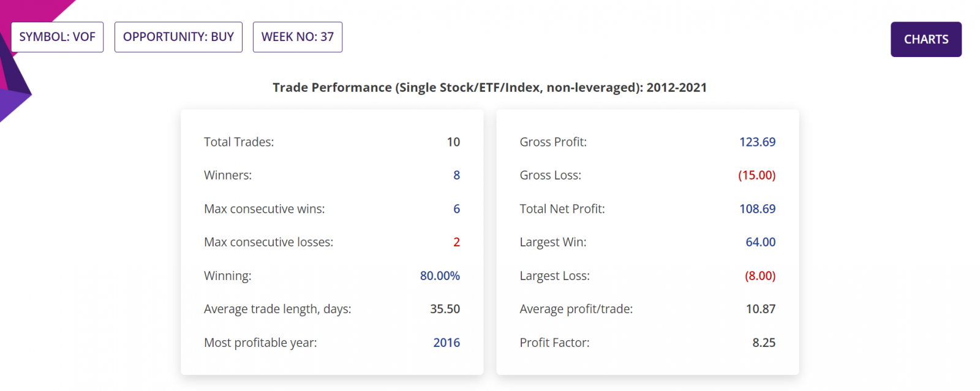Select the Total Trades label

click(239, 142)
